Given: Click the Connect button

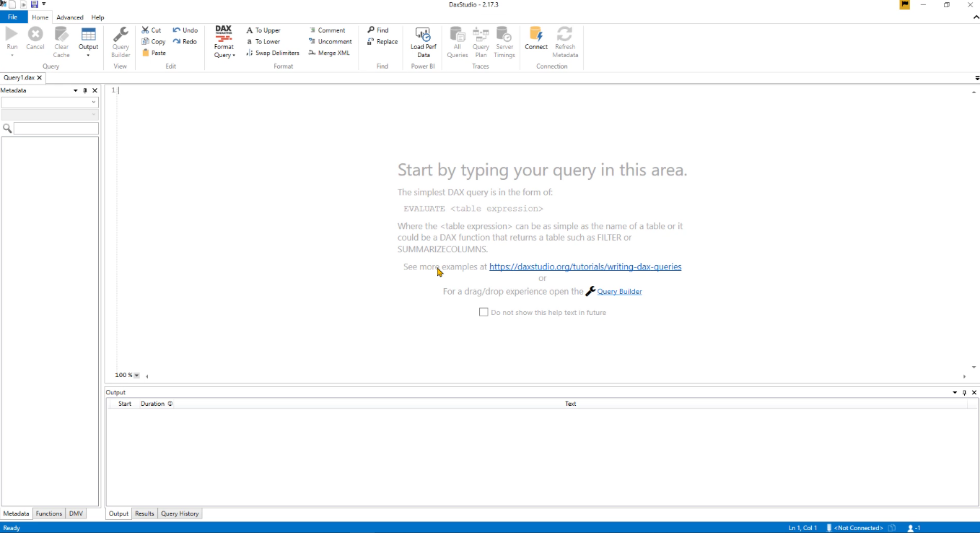Looking at the screenshot, I should 536,39.
